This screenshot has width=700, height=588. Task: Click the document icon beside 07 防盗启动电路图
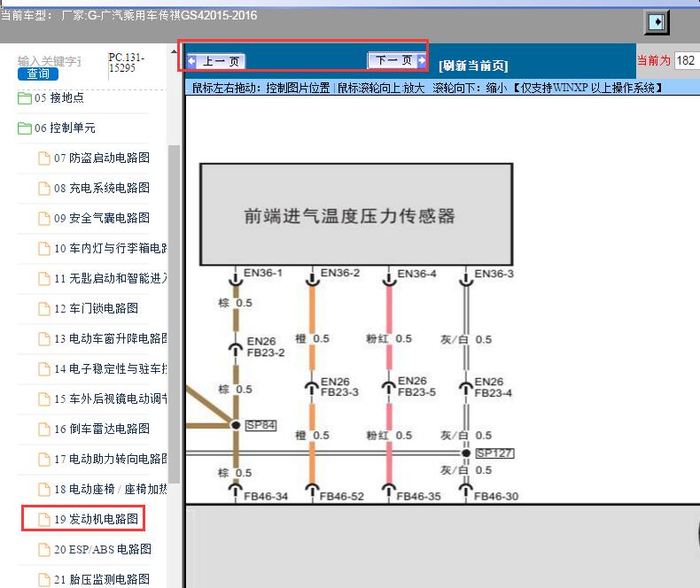tap(43, 159)
